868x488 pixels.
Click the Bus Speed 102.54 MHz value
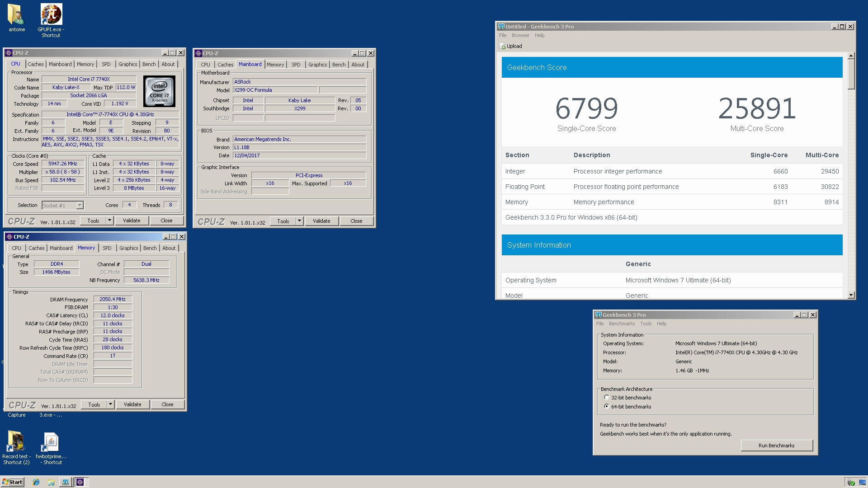(x=63, y=180)
